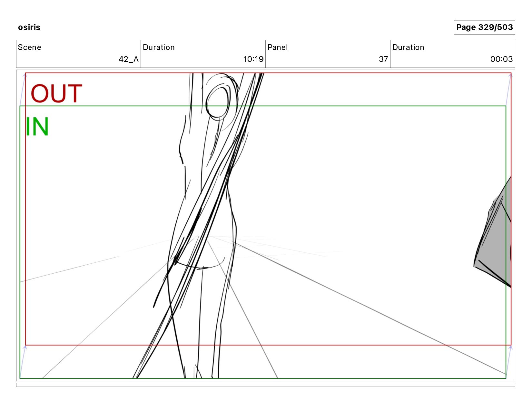532x411 pixels.
Task: Click the 'Panel' header label
Action: (x=278, y=47)
